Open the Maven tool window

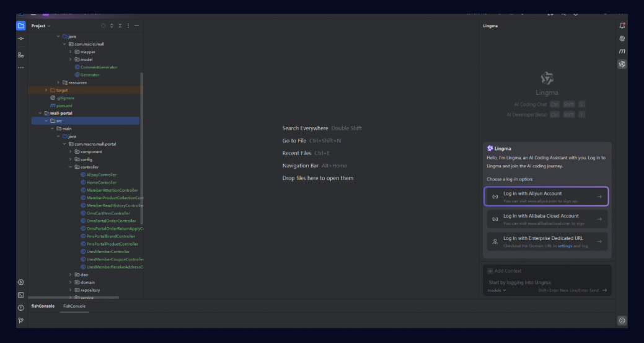tap(622, 51)
